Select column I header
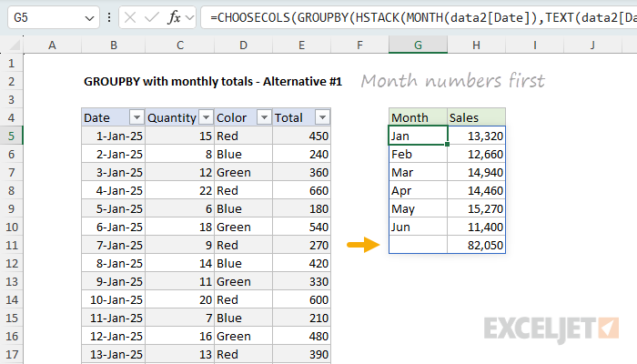Image resolution: width=637 pixels, height=364 pixels. point(535,45)
